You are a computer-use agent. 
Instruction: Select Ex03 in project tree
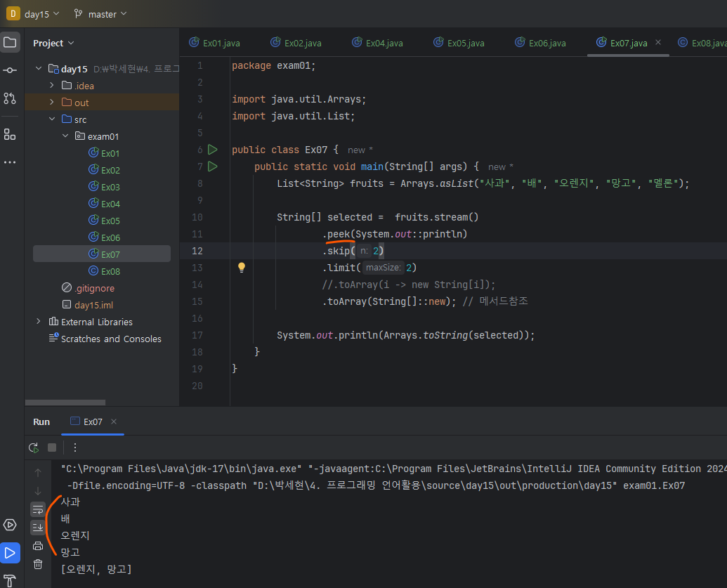coord(105,187)
